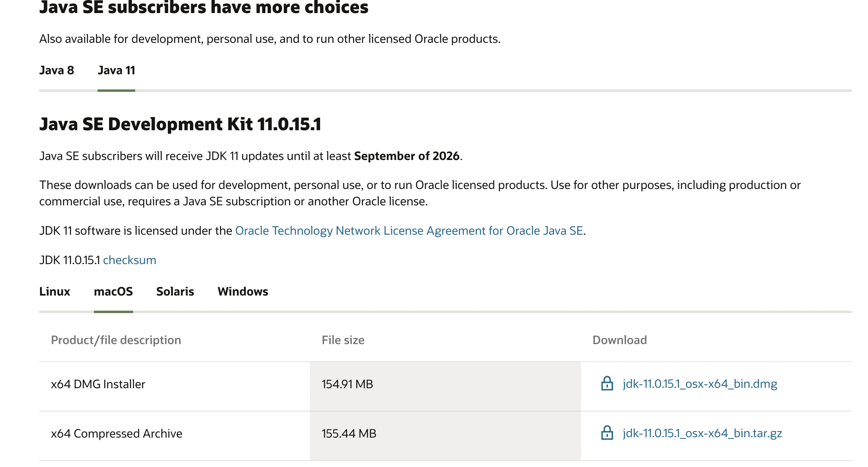The image size is (868, 467).
Task: Click the Download column header
Action: 620,340
